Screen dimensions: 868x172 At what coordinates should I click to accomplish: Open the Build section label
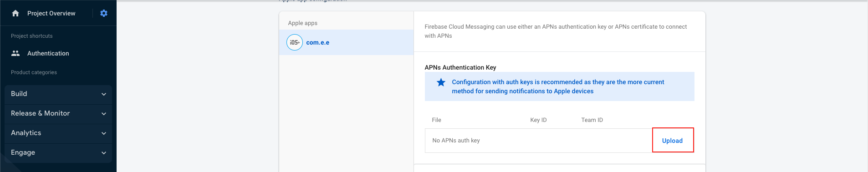(x=19, y=94)
